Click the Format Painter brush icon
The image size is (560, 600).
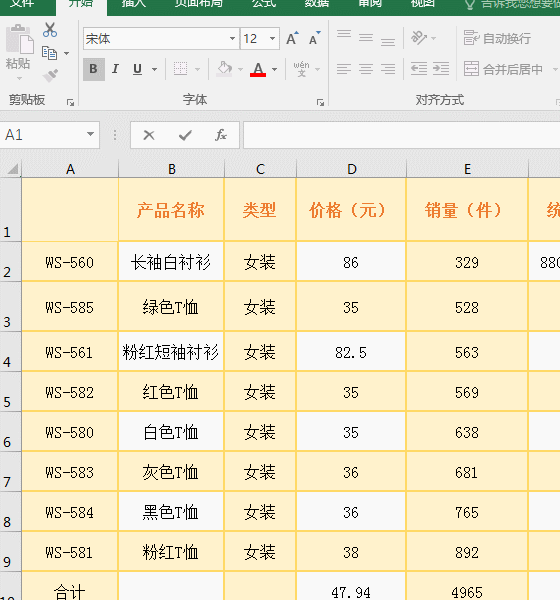pyautogui.click(x=50, y=75)
